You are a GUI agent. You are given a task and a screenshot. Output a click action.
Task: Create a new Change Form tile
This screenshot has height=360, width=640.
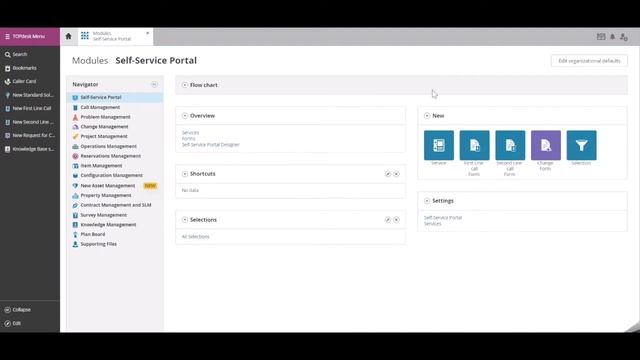tap(546, 145)
